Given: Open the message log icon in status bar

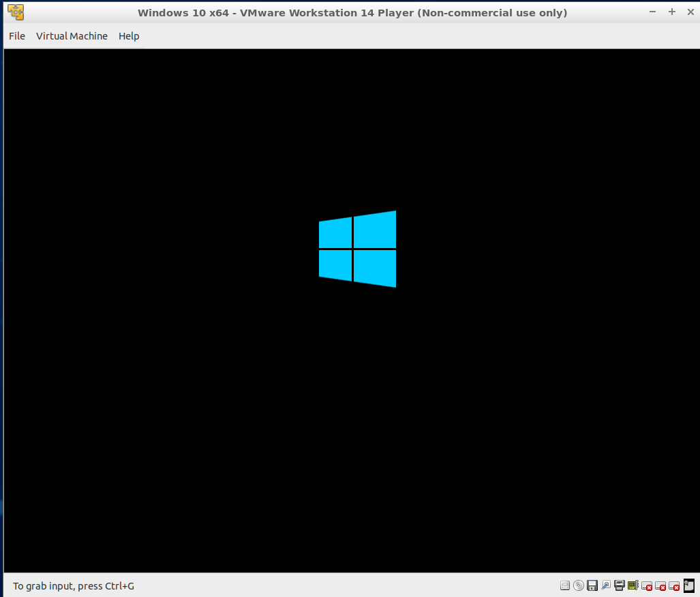Looking at the screenshot, I should point(689,585).
